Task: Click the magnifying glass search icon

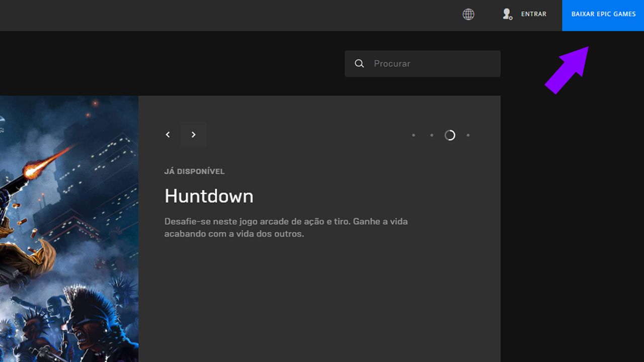Action: (359, 64)
